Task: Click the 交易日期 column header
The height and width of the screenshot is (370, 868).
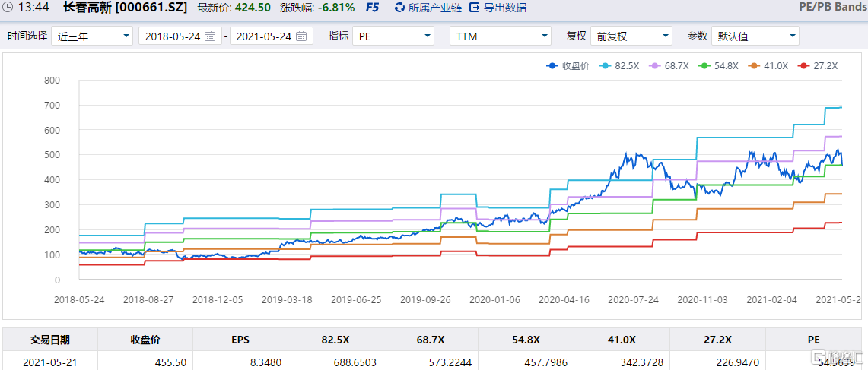Action: (50, 340)
